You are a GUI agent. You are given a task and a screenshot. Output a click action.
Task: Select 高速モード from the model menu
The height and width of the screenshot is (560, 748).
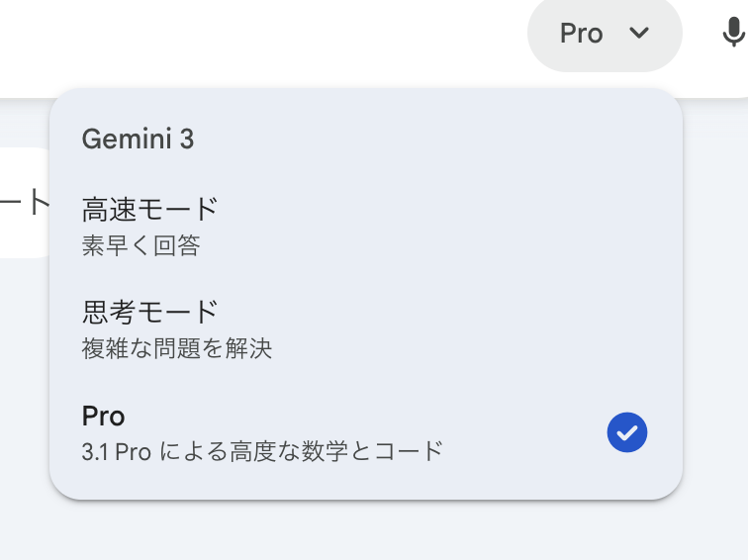[x=149, y=210]
